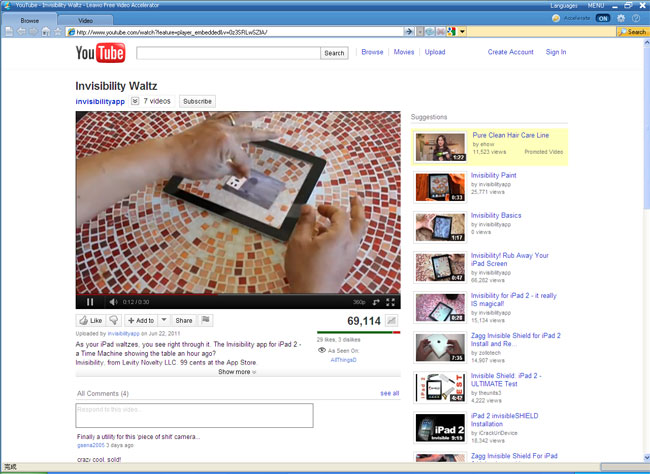Switch to the Browse tab

[x=29, y=20]
